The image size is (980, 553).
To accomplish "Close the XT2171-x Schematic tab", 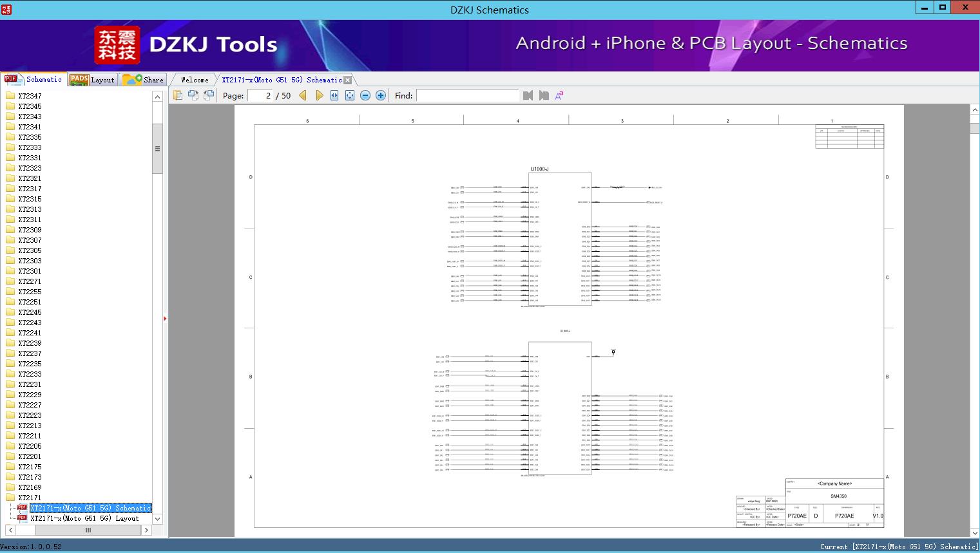I will coord(348,80).
